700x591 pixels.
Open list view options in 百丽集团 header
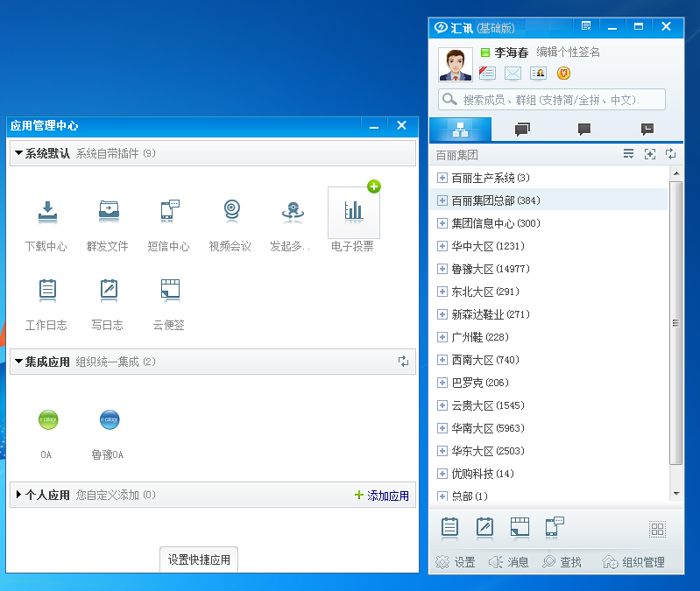628,154
